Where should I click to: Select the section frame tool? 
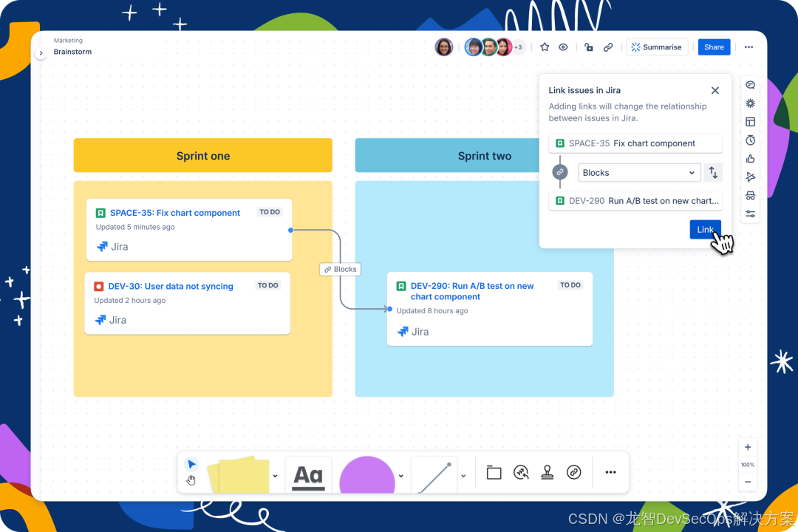click(x=494, y=472)
